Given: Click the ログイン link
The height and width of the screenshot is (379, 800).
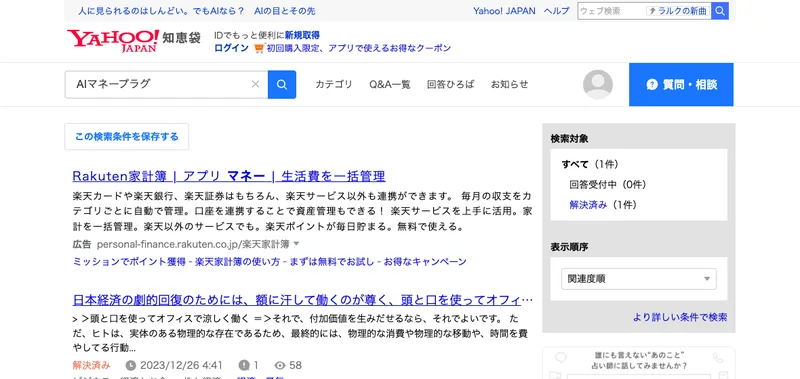Looking at the screenshot, I should (x=231, y=48).
